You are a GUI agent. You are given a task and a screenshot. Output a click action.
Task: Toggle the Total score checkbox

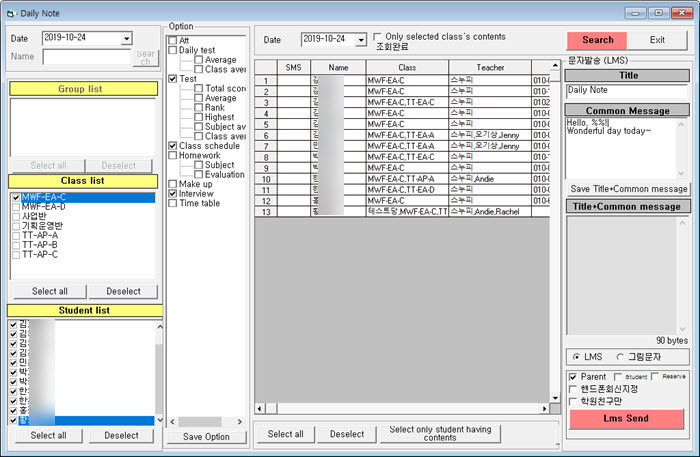199,88
